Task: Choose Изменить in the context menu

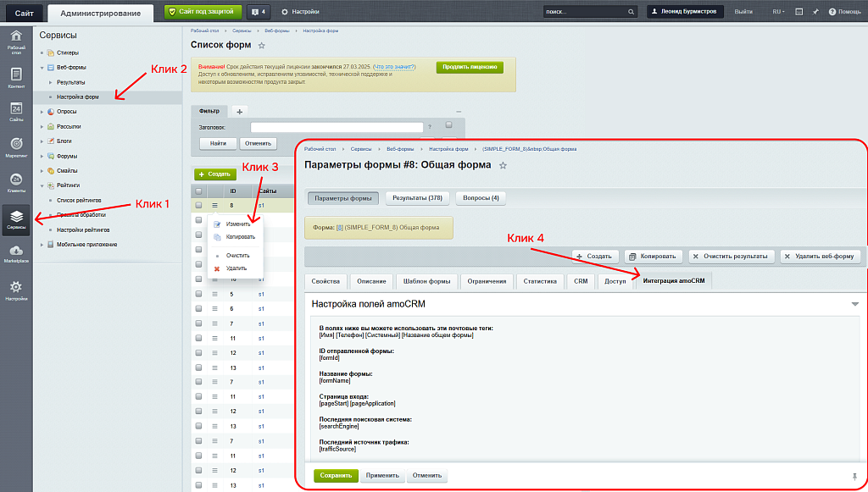Action: [x=237, y=224]
